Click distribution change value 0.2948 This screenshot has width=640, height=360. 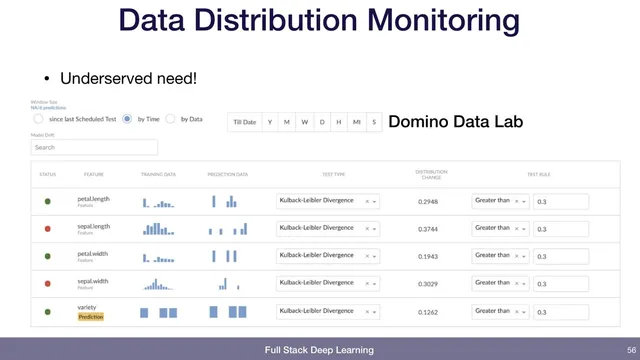pyautogui.click(x=428, y=202)
